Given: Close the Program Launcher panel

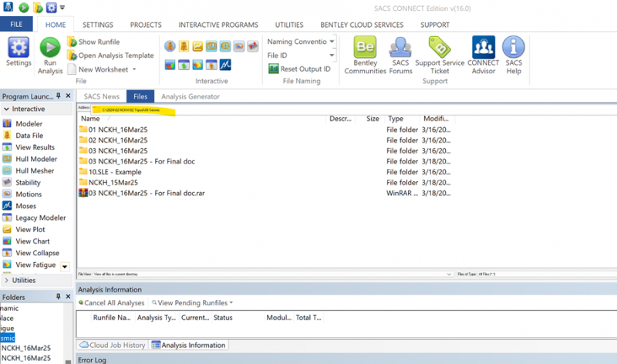Looking at the screenshot, I should coord(68,96).
